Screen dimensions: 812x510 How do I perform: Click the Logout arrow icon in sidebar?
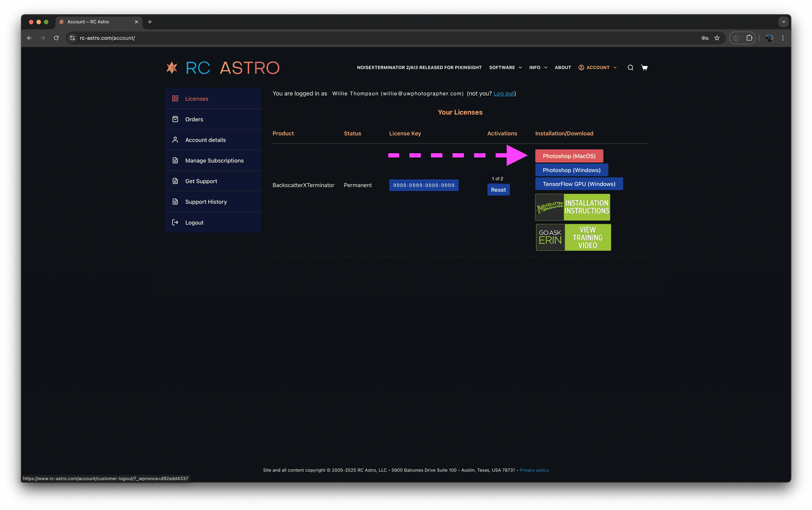pyautogui.click(x=175, y=223)
